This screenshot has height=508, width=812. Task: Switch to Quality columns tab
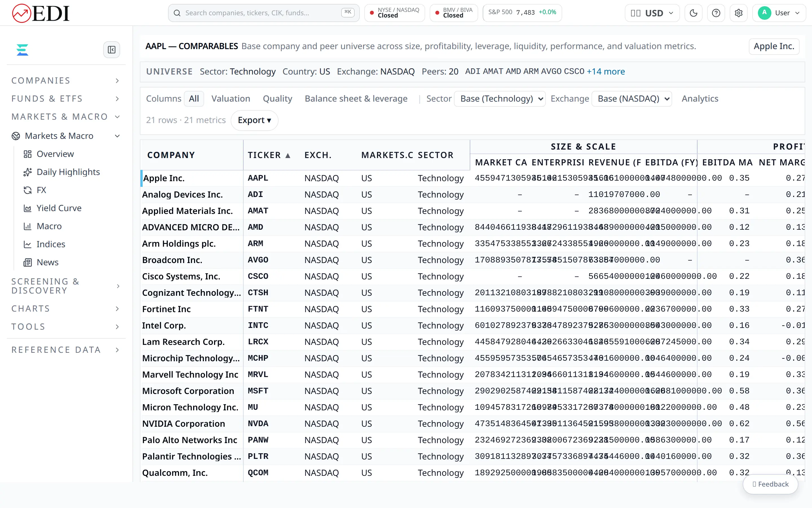pyautogui.click(x=277, y=99)
